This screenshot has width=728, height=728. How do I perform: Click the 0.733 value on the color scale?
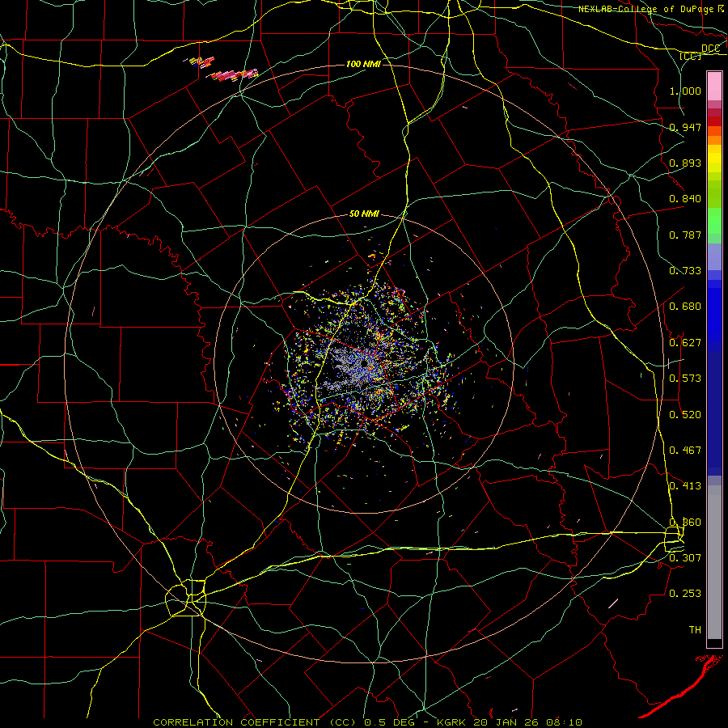685,271
